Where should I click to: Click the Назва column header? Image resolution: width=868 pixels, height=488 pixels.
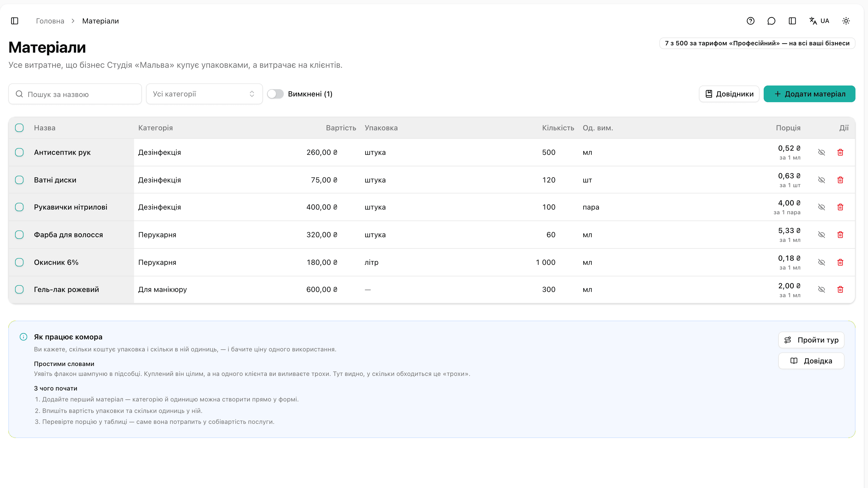tap(45, 128)
